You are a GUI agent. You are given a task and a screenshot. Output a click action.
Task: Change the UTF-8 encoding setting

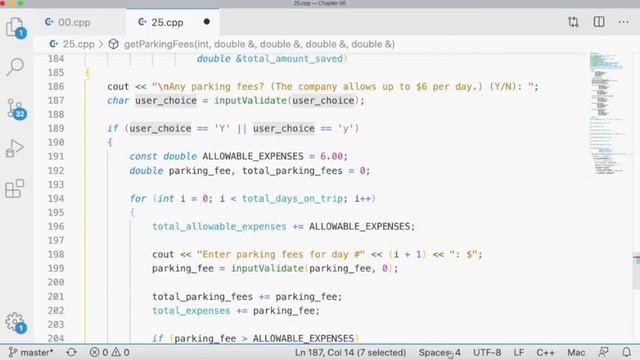coord(487,352)
